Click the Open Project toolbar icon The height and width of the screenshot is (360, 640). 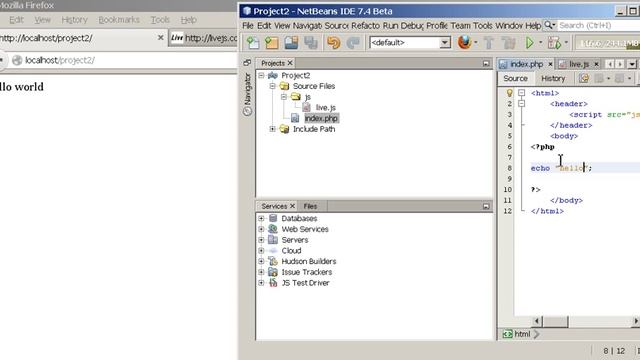coord(291,42)
